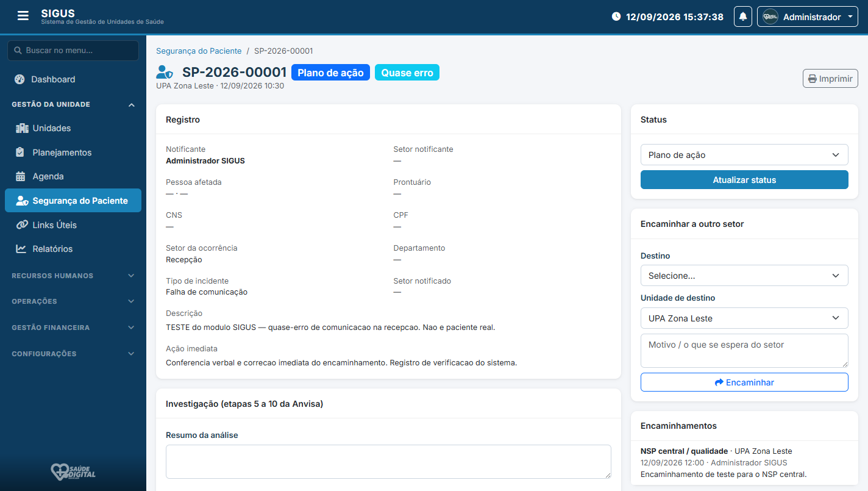Click the Planejamentos clipboard icon

click(20, 152)
